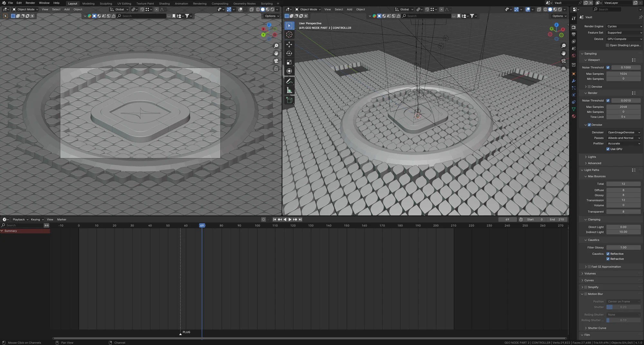
Task: Click the timeline End frame field
Action: point(556,220)
